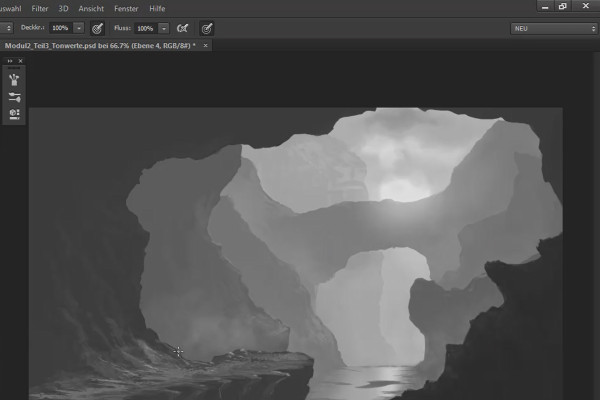Select the Modul2_Teil3_Tonwerte.psd document tab

(100, 46)
